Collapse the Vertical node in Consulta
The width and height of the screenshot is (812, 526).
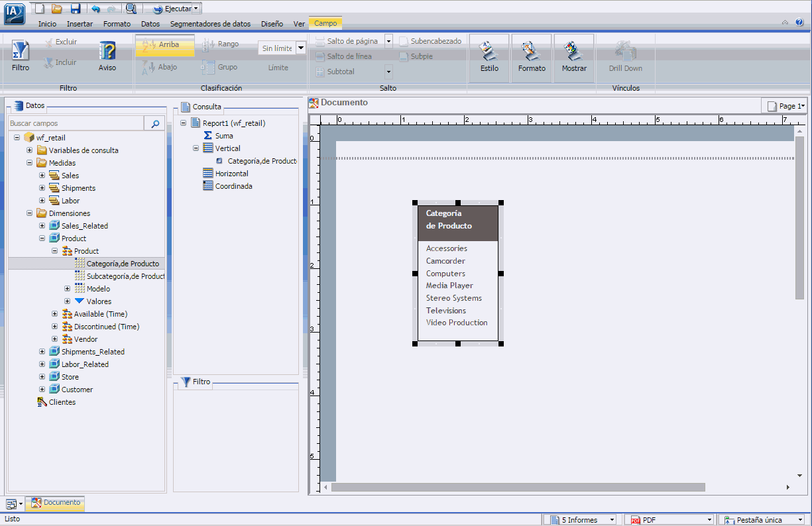tap(196, 148)
